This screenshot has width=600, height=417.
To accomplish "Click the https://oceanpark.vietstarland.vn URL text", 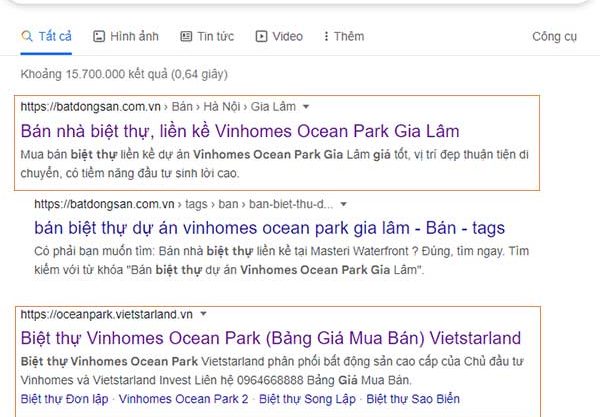I will pos(106,314).
